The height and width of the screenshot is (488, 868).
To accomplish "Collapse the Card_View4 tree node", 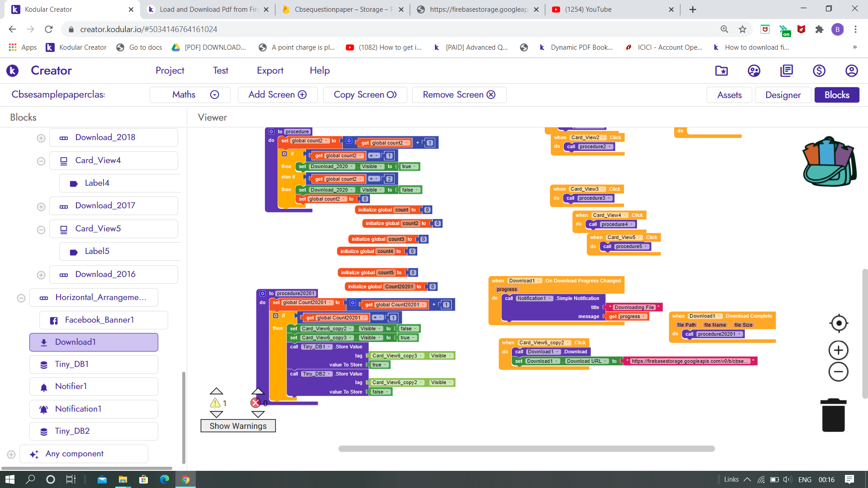I will (x=41, y=161).
